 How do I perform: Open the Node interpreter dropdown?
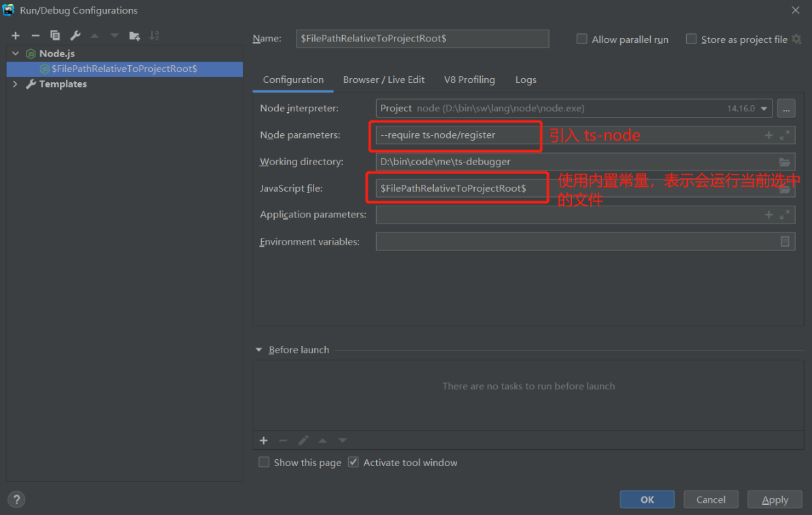coord(763,107)
